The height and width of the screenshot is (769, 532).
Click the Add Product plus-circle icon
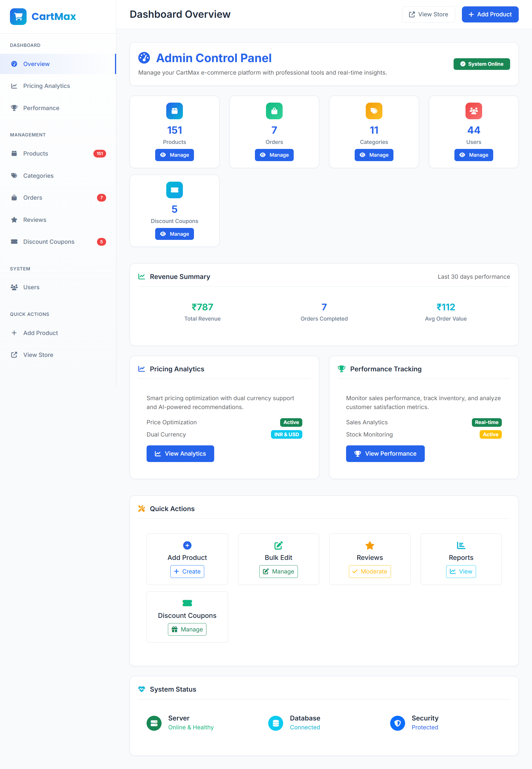(187, 545)
